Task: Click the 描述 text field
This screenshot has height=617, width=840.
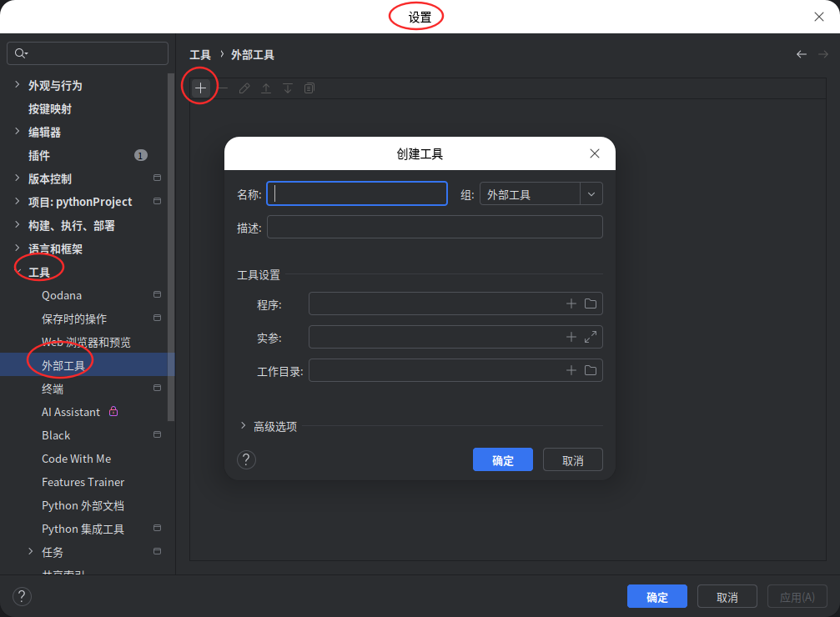Action: pos(435,227)
